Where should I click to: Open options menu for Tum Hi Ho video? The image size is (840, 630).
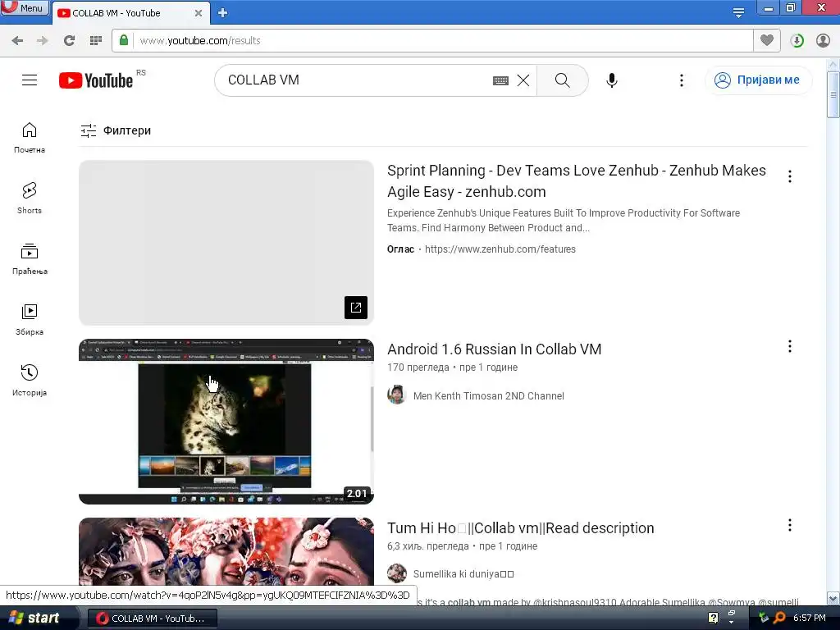pyautogui.click(x=790, y=526)
